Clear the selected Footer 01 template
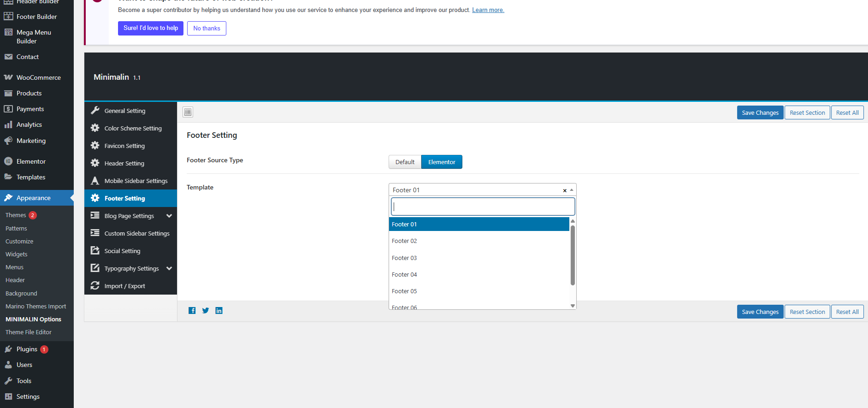868x408 pixels. tap(565, 190)
